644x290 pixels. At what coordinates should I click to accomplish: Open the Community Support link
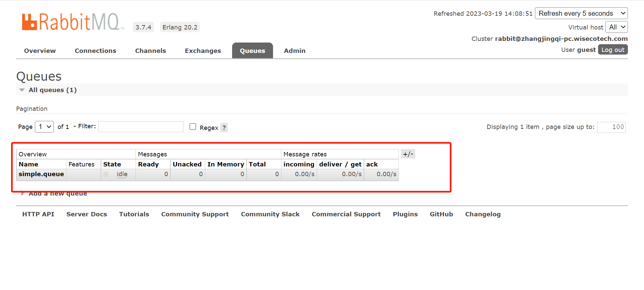click(195, 214)
